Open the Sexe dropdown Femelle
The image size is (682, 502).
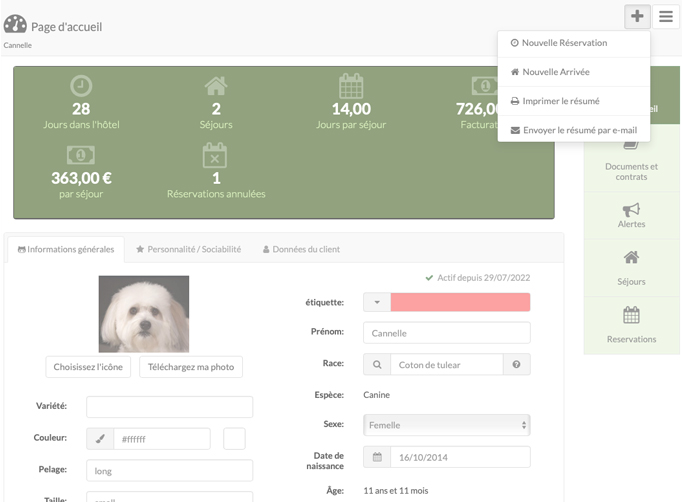pos(447,425)
